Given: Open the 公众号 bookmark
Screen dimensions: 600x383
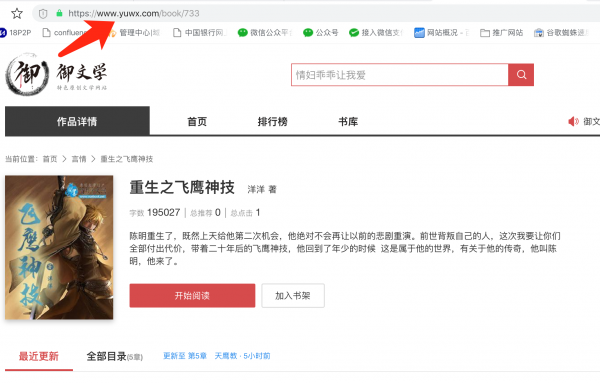Looking at the screenshot, I should 321,33.
